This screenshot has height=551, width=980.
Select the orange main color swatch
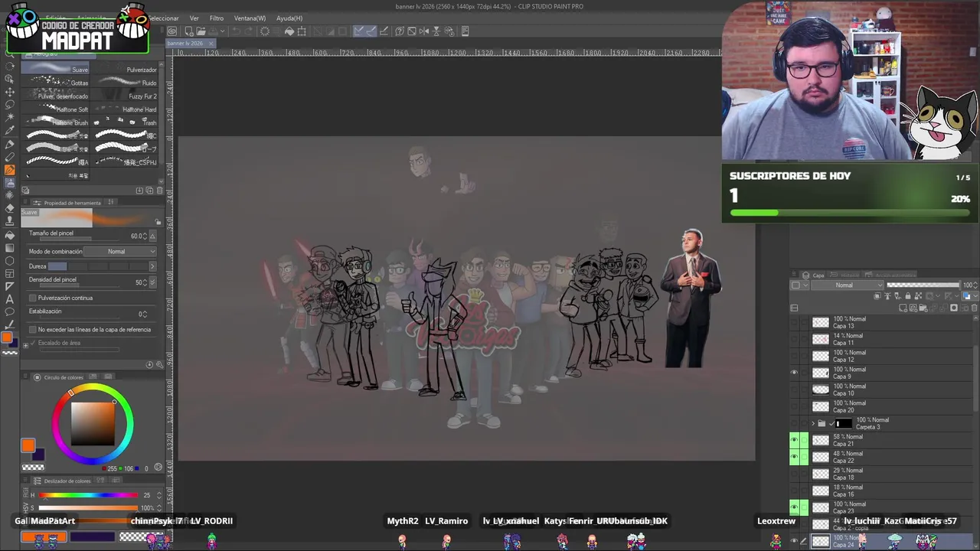(x=28, y=445)
